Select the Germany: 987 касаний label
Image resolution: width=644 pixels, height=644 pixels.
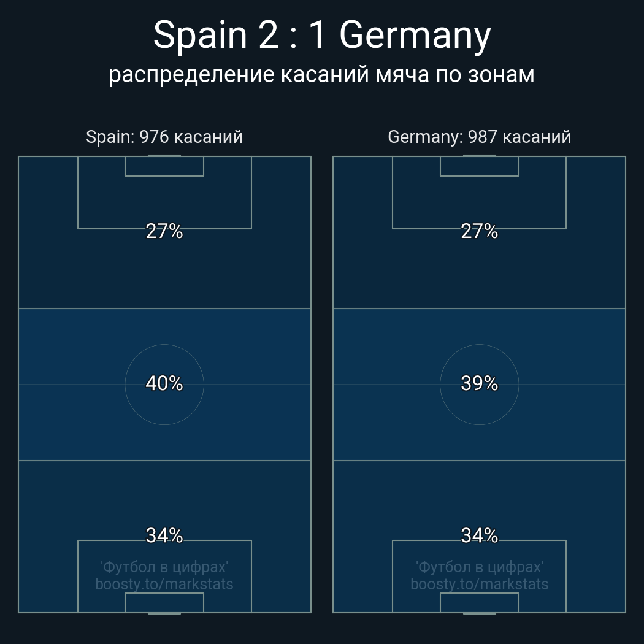[479, 137]
